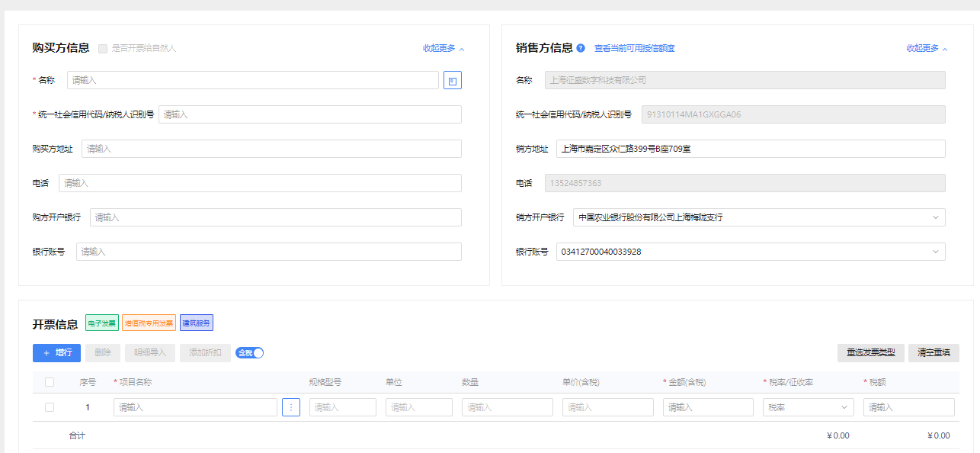
Task: Open the item picker icon in row 1
Action: 291,407
